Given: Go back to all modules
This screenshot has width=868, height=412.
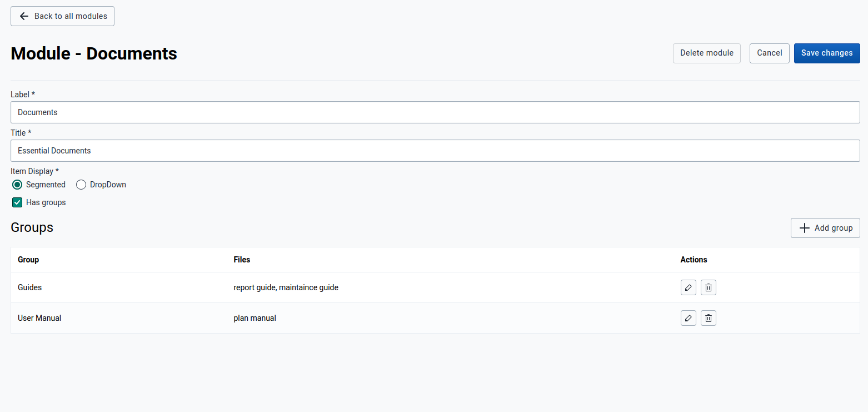Looking at the screenshot, I should click(62, 16).
